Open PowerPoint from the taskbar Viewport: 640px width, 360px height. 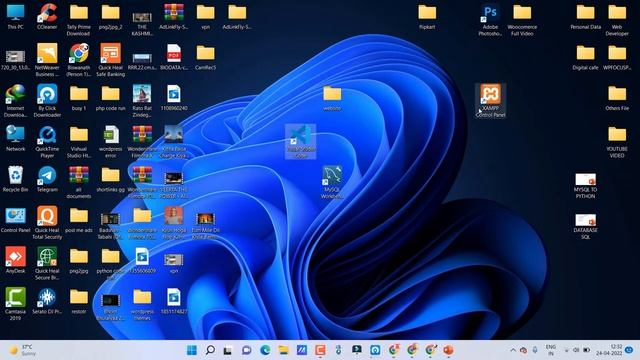(x=449, y=350)
